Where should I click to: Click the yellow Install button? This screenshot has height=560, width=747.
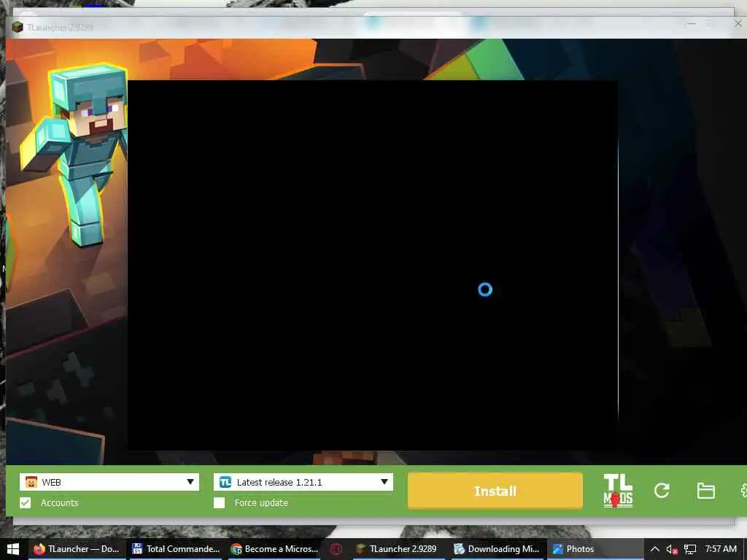495,491
